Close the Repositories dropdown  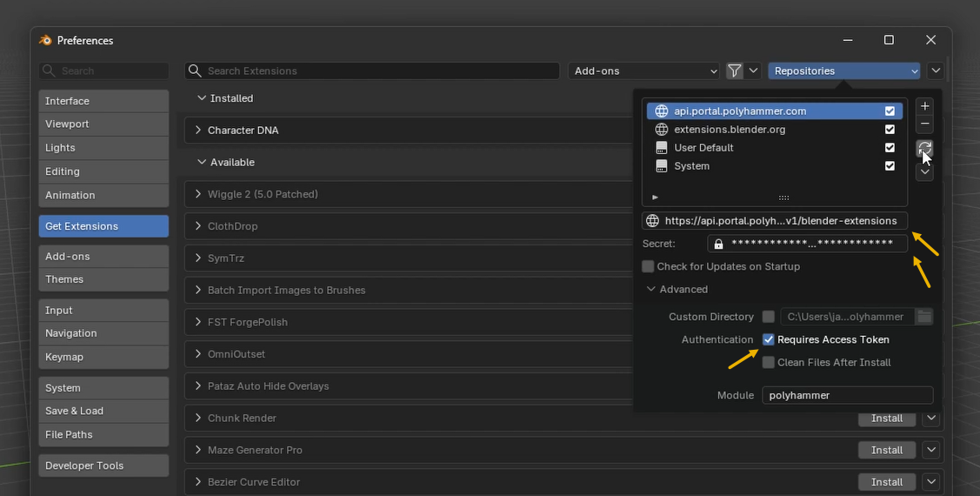pos(844,70)
